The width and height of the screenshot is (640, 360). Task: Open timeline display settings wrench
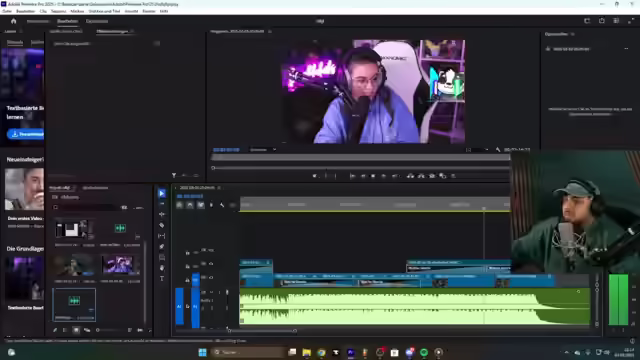(222, 205)
